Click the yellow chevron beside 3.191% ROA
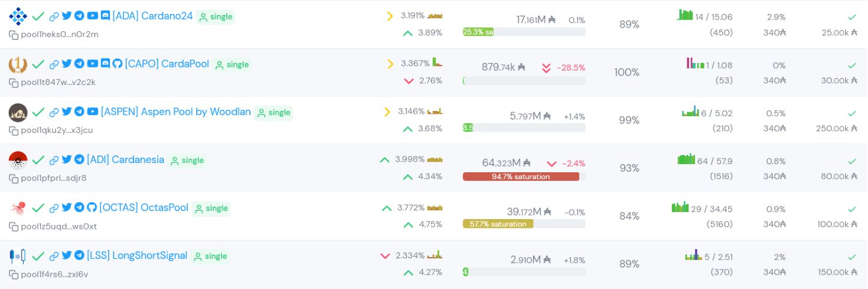Screen dimensions: 868x289 [x=389, y=16]
